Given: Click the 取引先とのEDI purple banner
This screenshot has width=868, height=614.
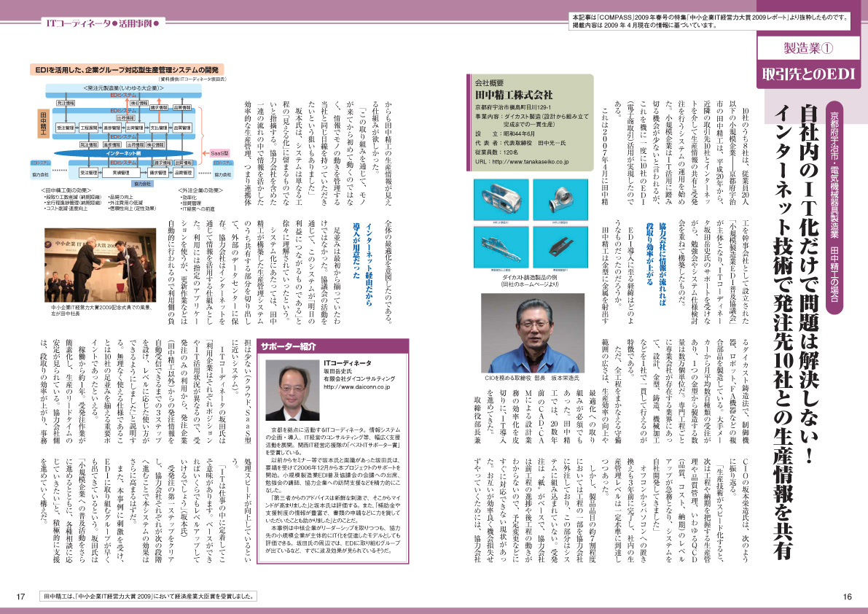Looking at the screenshot, I should 809,74.
